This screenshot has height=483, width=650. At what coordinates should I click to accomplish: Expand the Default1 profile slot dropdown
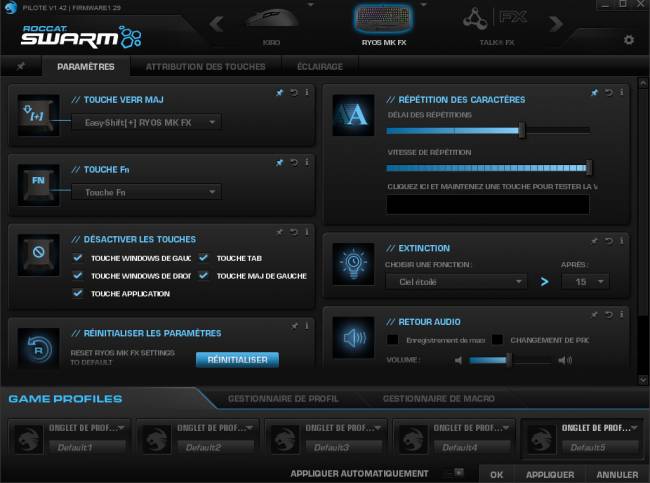click(x=121, y=427)
